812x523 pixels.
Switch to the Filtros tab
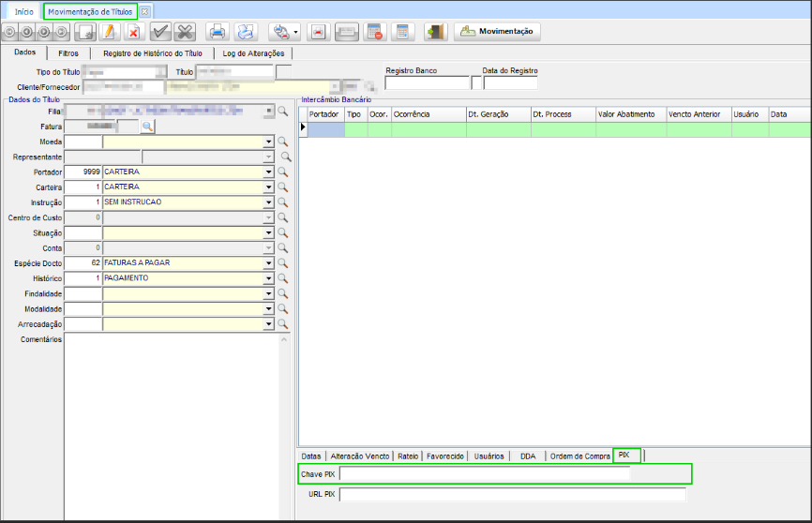pos(68,54)
